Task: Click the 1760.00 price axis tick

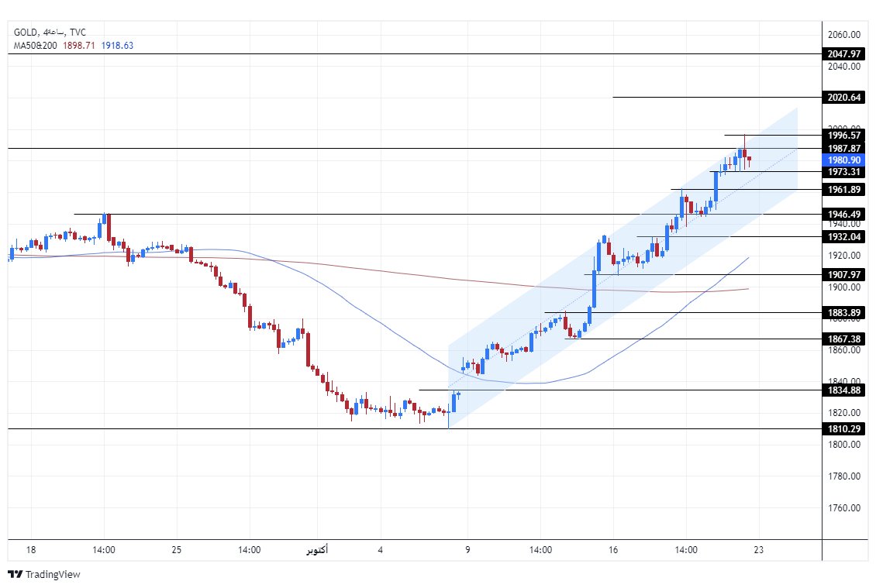Action: pos(843,508)
